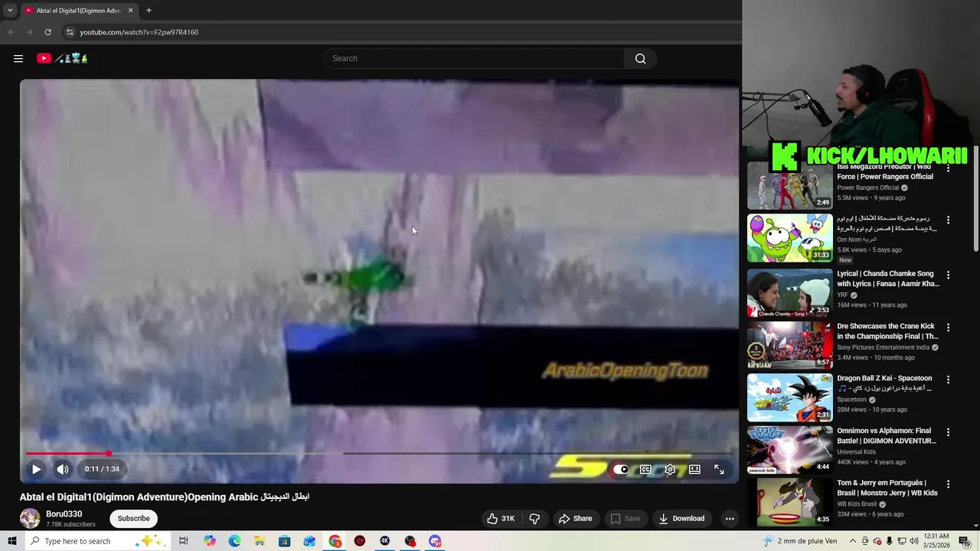The width and height of the screenshot is (980, 551).
Task: Like the video showing 31K likes
Action: coord(501,518)
